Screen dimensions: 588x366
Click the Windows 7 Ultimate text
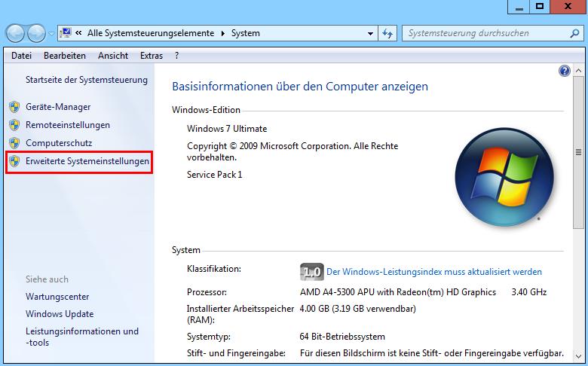(x=227, y=129)
